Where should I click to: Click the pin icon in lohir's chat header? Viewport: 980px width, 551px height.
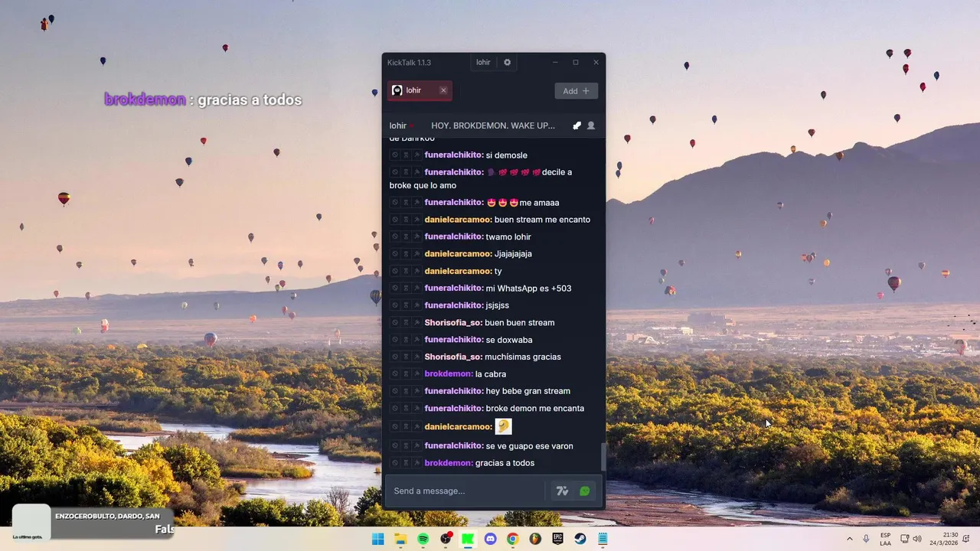(x=577, y=126)
